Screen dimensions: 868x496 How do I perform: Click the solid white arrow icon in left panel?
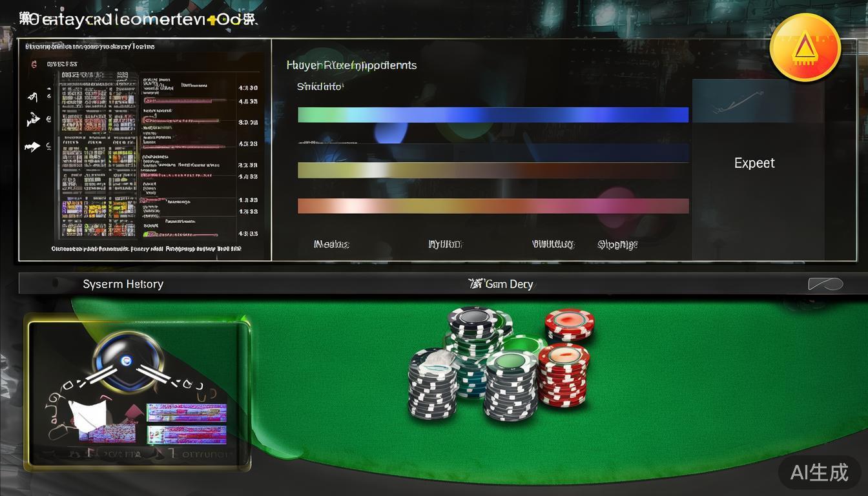click(32, 147)
